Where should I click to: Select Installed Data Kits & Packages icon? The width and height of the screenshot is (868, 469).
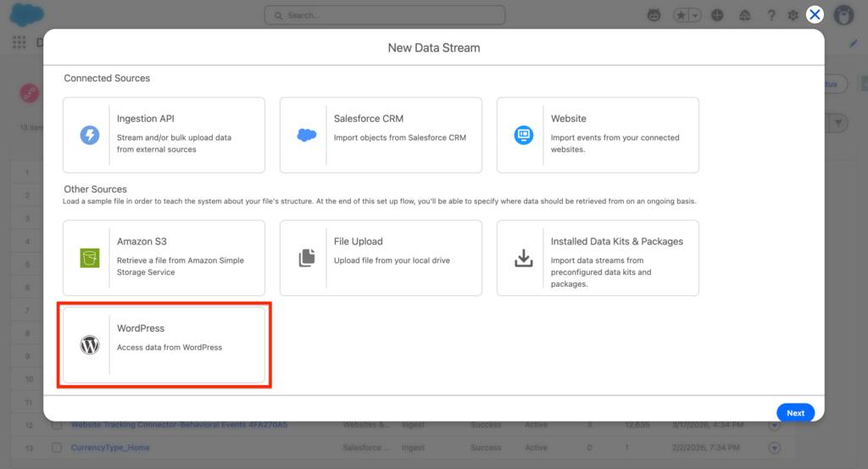tap(523, 258)
